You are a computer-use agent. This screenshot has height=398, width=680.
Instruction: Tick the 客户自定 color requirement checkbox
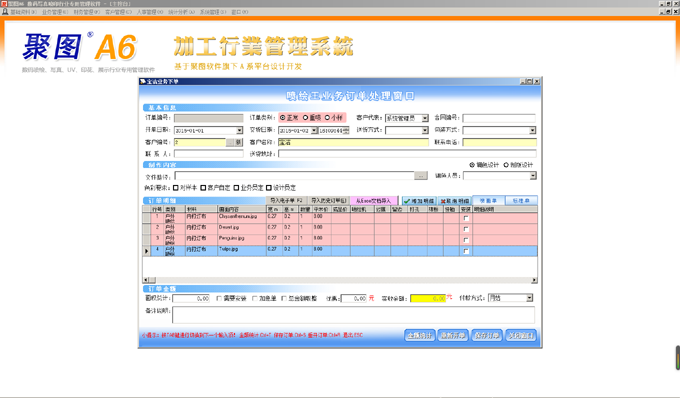coord(203,188)
